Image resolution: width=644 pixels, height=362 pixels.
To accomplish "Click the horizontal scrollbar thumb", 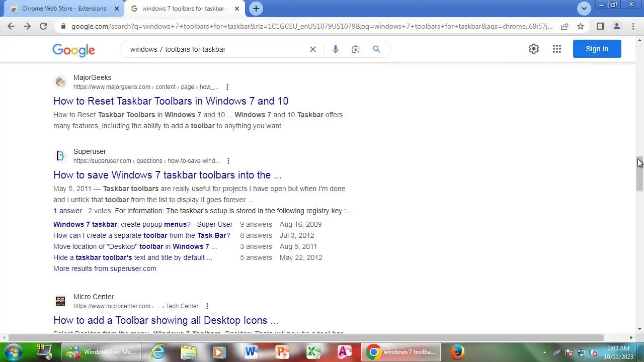I will (306, 337).
